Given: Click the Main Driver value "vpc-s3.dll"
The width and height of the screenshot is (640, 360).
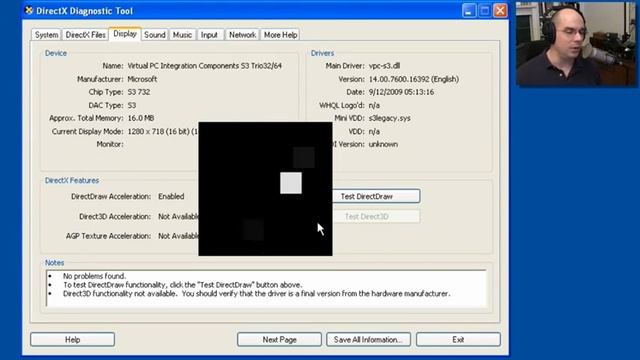Looking at the screenshot, I should 384,66.
